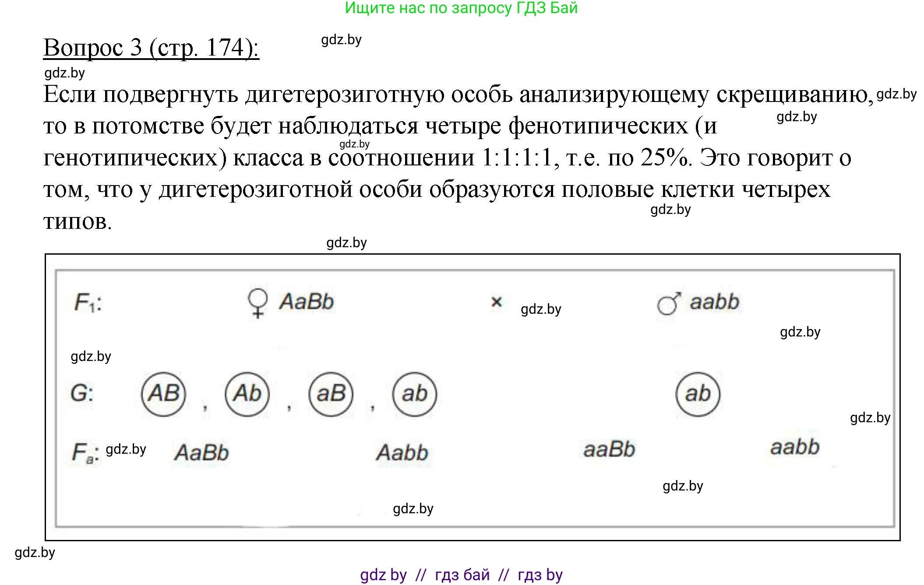Viewport: 924px width, 585px height.
Task: Select the male parent's circled ab gamete
Action: [x=698, y=394]
